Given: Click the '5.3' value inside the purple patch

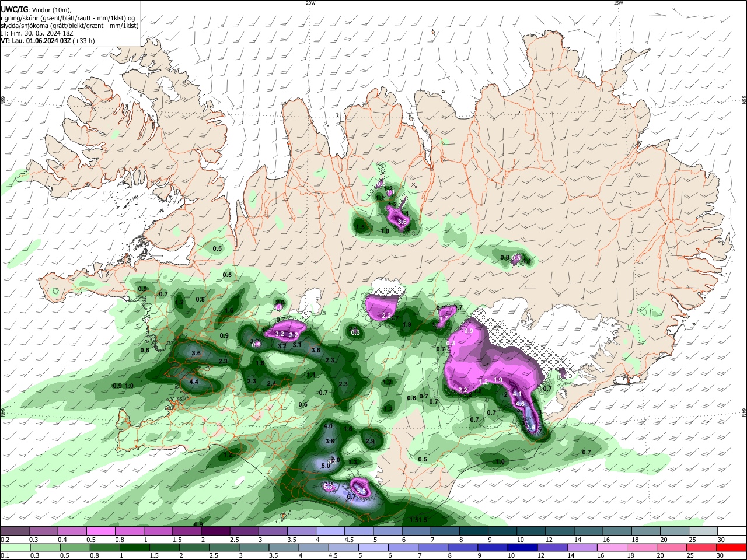Looking at the screenshot, I should pyautogui.click(x=328, y=487).
